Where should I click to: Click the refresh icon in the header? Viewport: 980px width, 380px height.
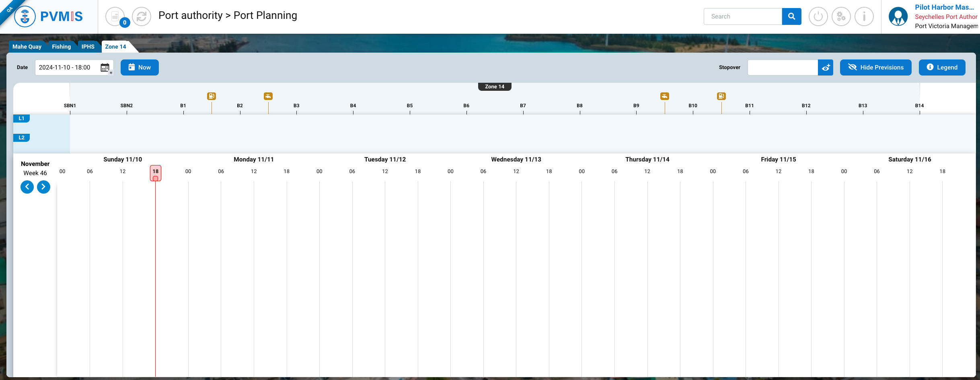click(x=142, y=16)
